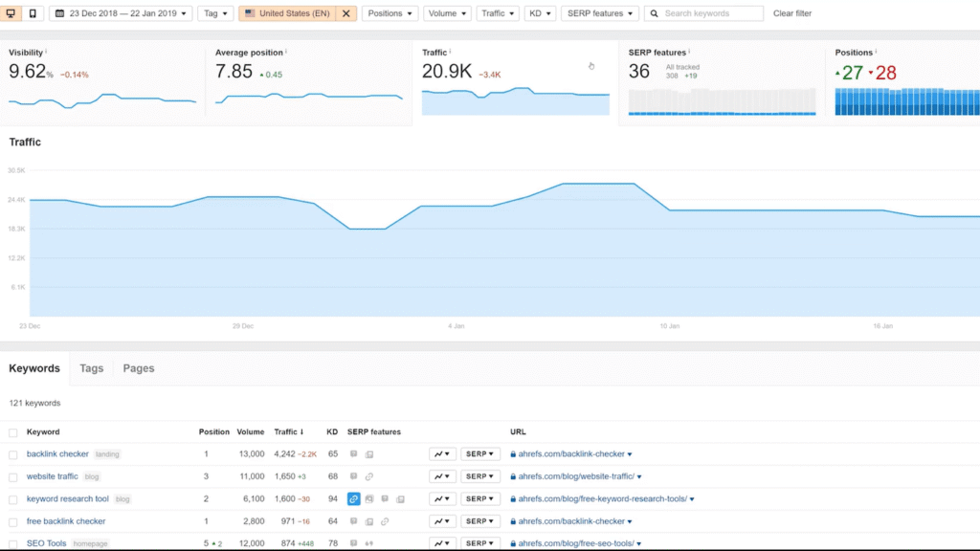
Task: Open the website traffic keyword link
Action: (x=53, y=475)
